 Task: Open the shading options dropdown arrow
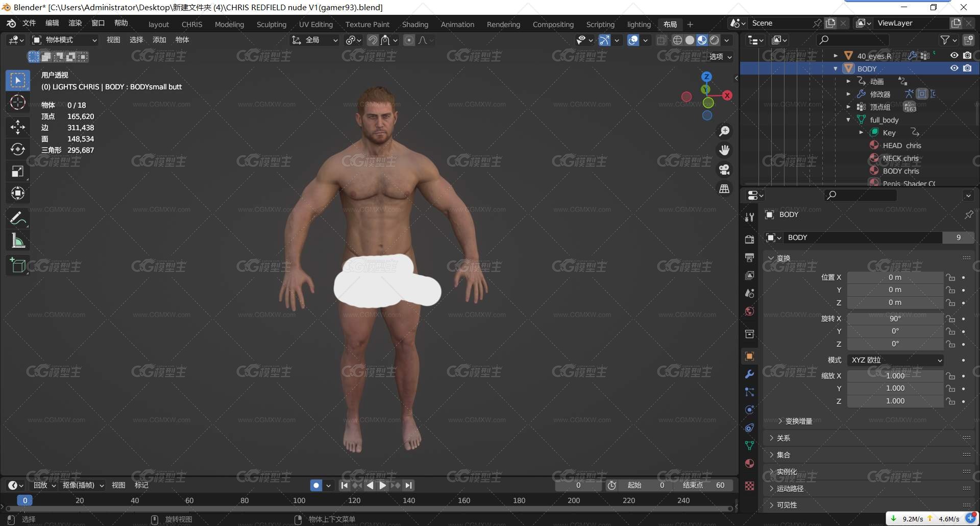coord(727,40)
